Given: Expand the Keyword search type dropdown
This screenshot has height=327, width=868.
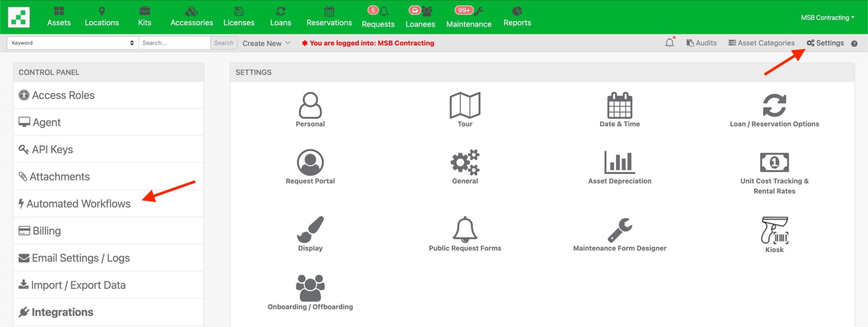Looking at the screenshot, I should click(72, 43).
